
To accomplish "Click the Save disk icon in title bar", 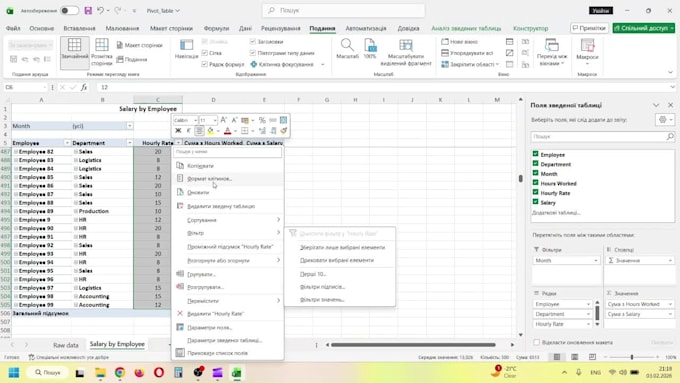I will pos(88,10).
